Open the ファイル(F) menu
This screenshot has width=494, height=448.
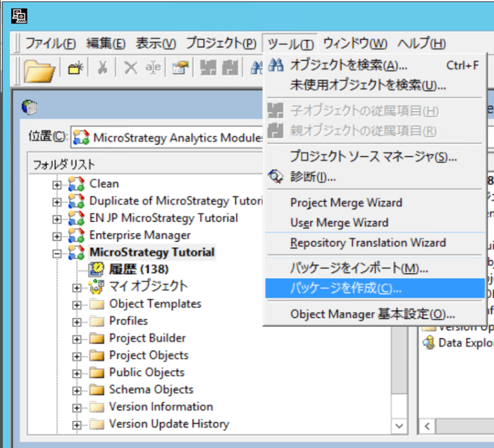(x=51, y=43)
